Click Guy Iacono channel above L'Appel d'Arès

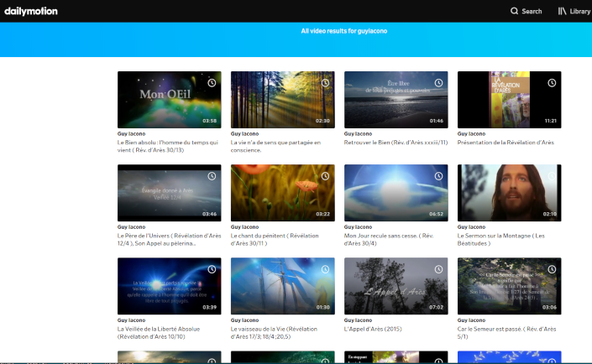(x=358, y=320)
